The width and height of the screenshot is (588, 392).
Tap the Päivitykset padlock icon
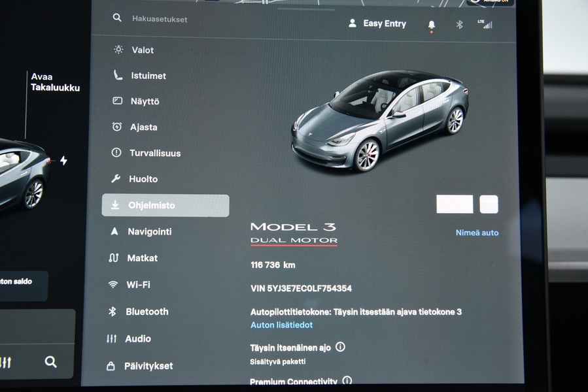(x=112, y=365)
